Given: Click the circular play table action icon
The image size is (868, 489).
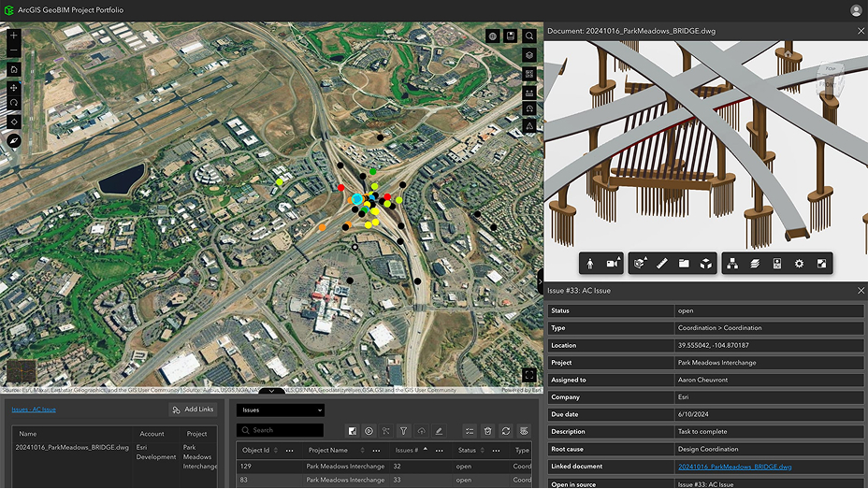Looking at the screenshot, I should (369, 431).
